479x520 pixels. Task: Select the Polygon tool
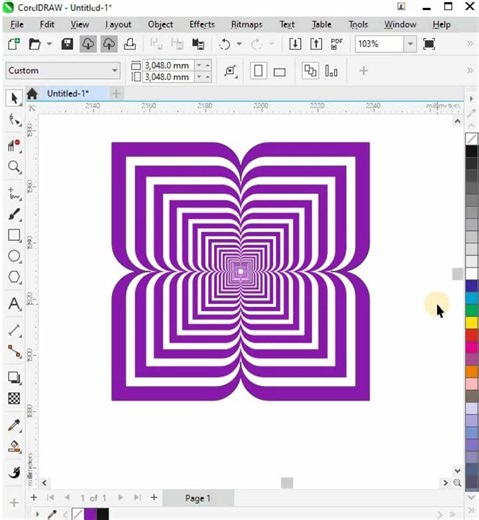click(14, 277)
